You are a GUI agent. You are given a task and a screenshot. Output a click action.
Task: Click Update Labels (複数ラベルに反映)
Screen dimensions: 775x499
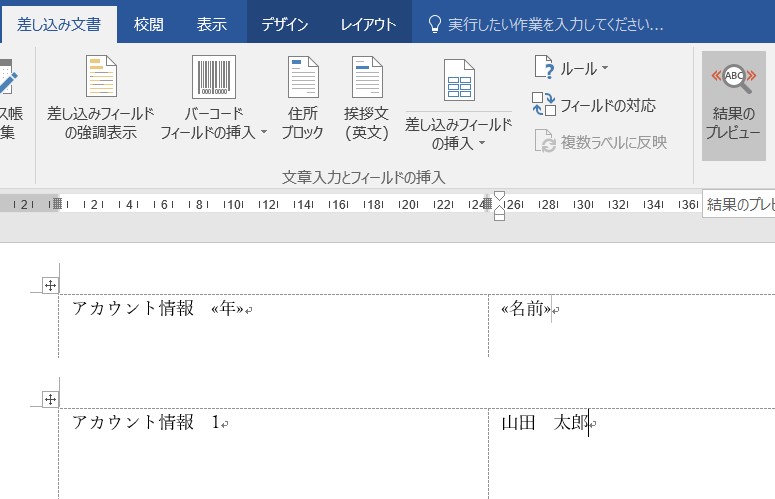(601, 142)
